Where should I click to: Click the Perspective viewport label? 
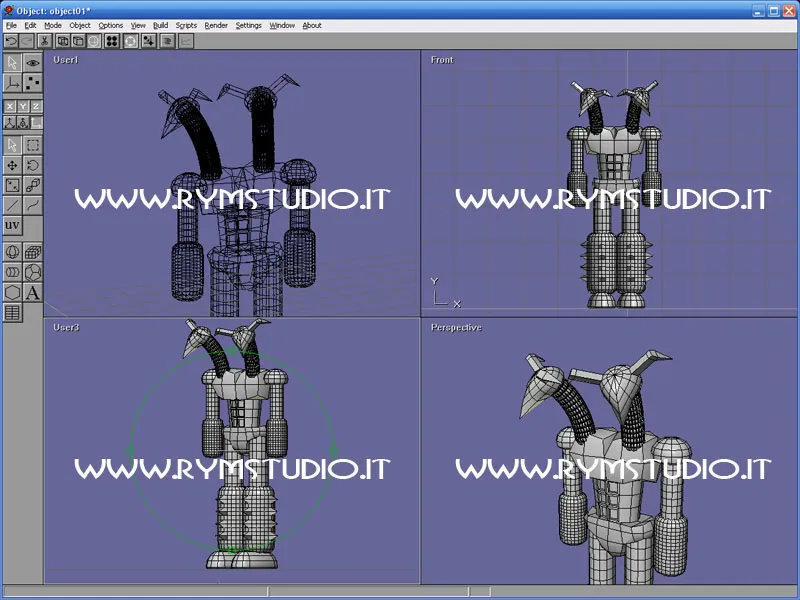pyautogui.click(x=456, y=327)
